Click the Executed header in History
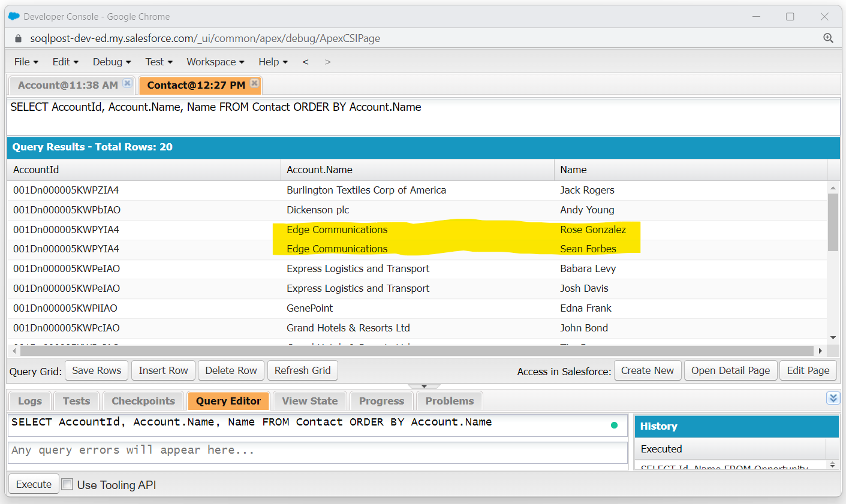This screenshot has width=846, height=504. [x=730, y=449]
